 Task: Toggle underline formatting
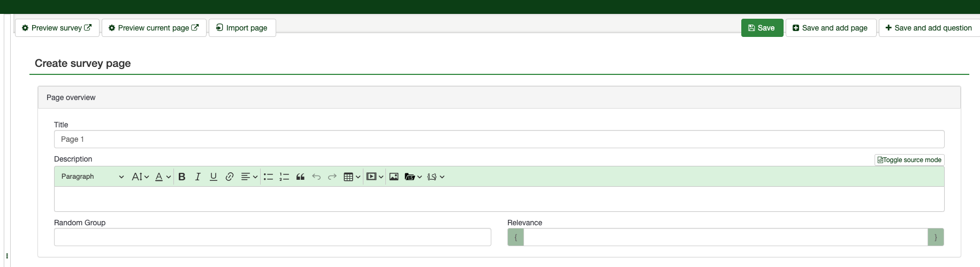pos(214,177)
